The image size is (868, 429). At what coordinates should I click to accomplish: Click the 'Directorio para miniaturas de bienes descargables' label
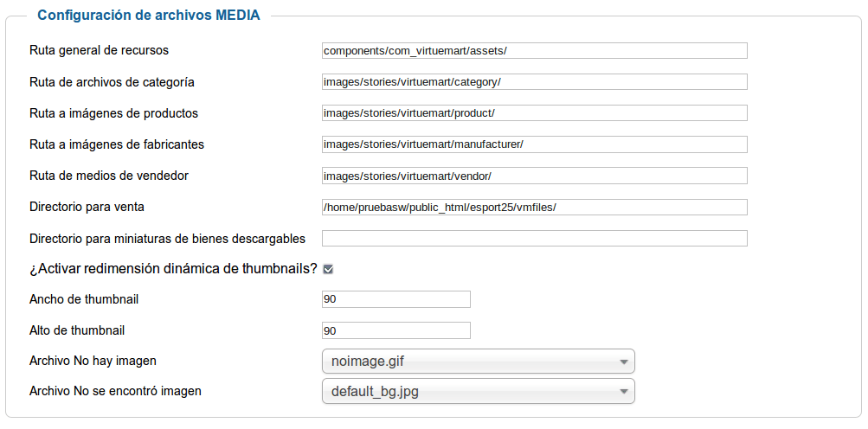[167, 239]
